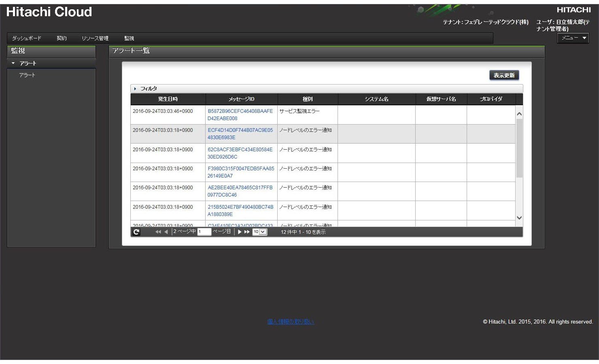Select the アラート item beneath the sidebar section
The width and height of the screenshot is (599, 364).
coord(27,75)
